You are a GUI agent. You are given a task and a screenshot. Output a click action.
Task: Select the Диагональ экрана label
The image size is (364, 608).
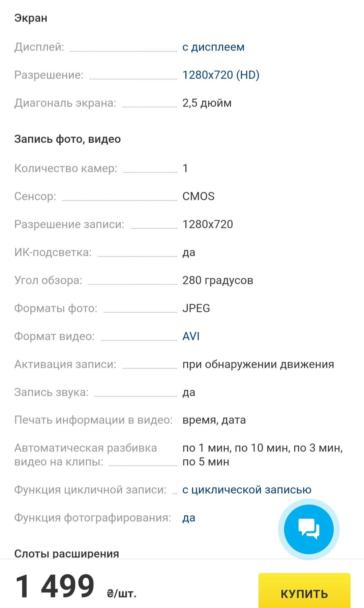(65, 103)
